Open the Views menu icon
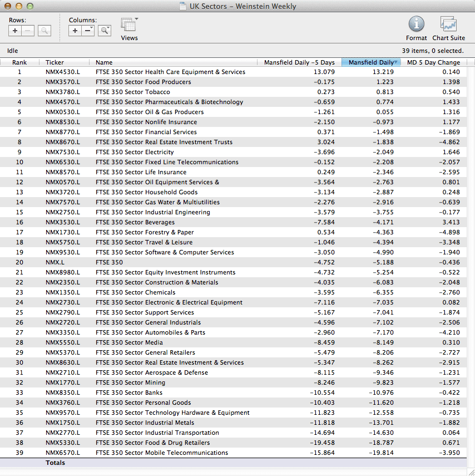Screen dimensions: 475x476 [129, 26]
